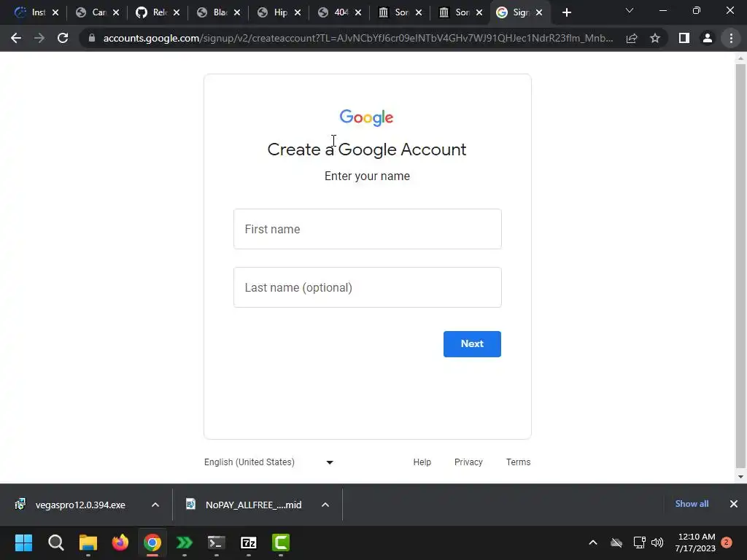
Task: Open 7-Zip from the taskbar
Action: [249, 542]
